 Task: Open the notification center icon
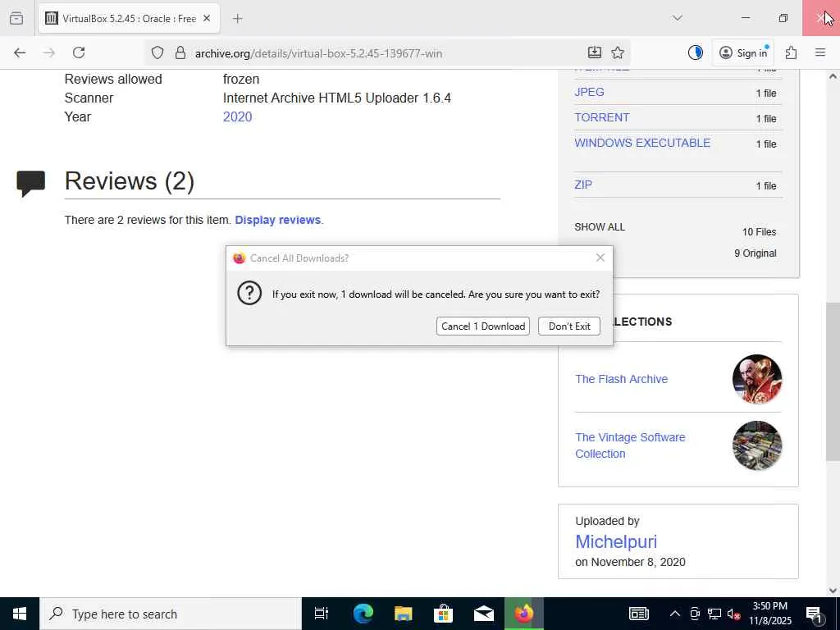pos(814,614)
